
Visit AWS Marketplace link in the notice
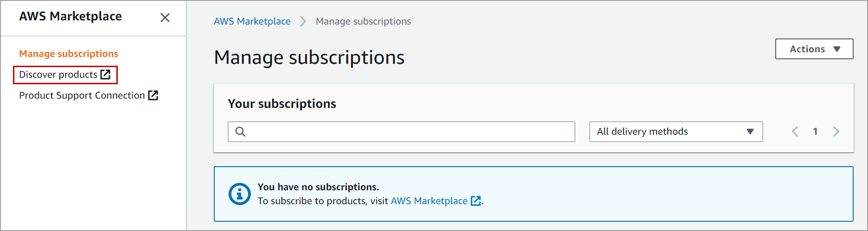click(429, 201)
